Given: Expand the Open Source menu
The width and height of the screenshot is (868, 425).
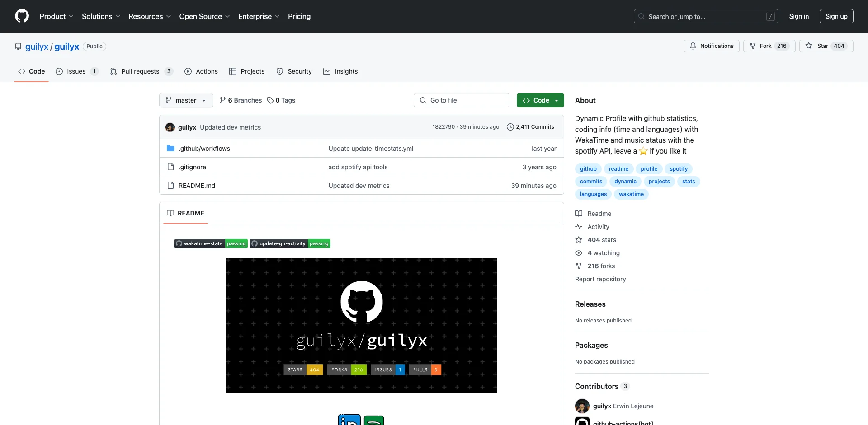Looking at the screenshot, I should coord(205,16).
